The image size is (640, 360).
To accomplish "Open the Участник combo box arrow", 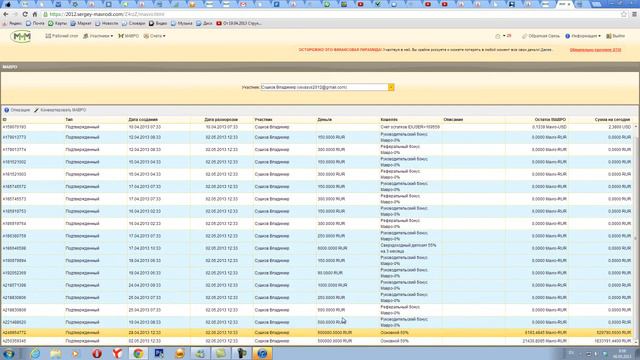I will pos(391,87).
